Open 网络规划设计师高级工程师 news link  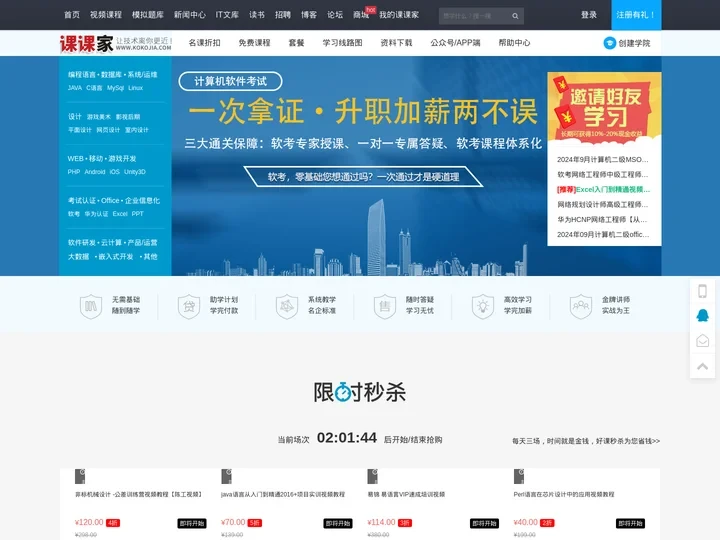pos(603,204)
